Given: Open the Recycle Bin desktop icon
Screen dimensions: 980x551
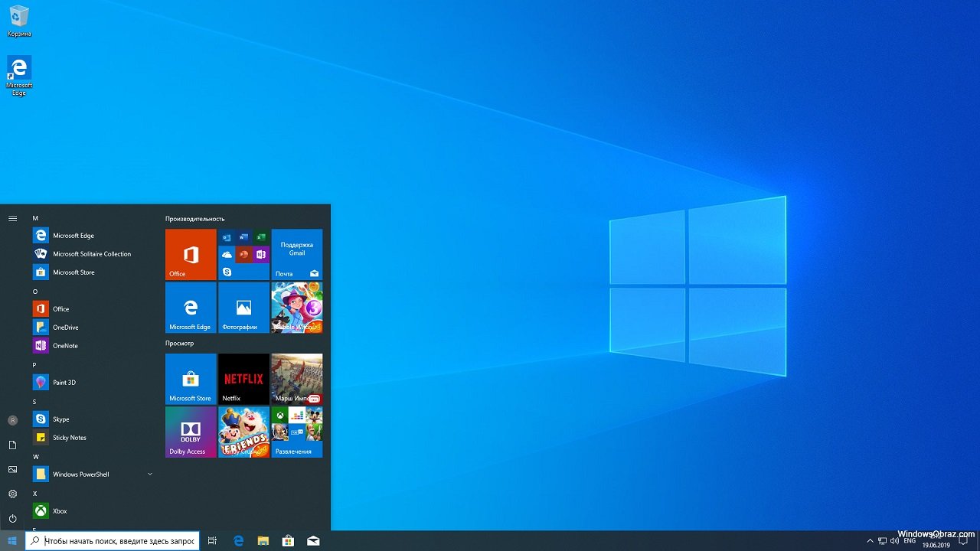Looking at the screenshot, I should (x=19, y=21).
